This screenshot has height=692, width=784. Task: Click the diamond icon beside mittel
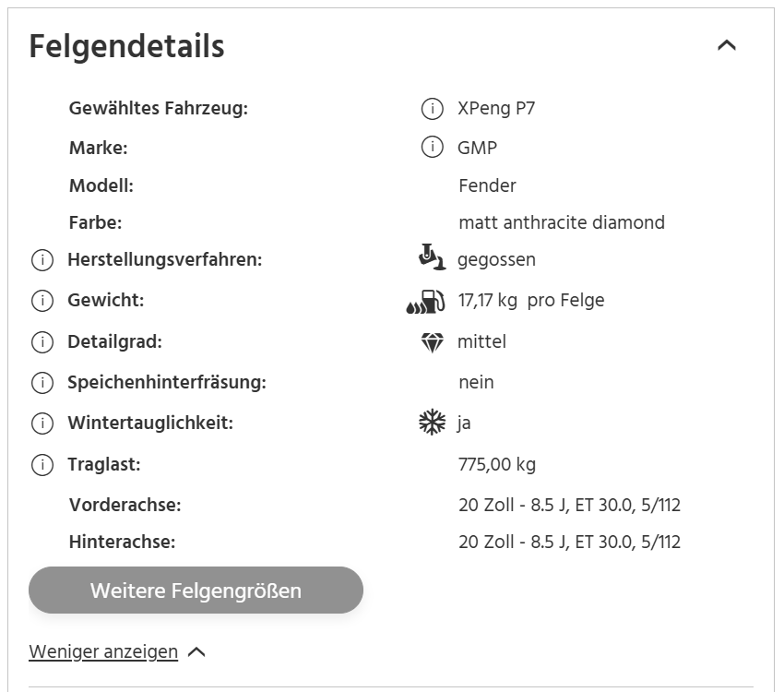coord(432,342)
